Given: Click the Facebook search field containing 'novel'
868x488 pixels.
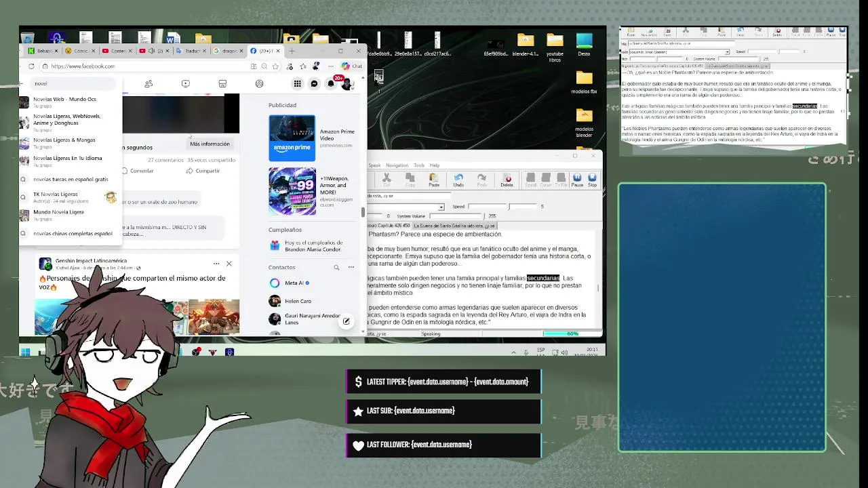Looking at the screenshot, I should pyautogui.click(x=75, y=83).
